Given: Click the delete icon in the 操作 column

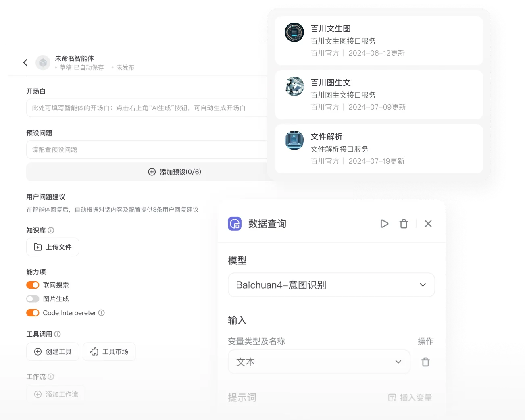Looking at the screenshot, I should (425, 362).
